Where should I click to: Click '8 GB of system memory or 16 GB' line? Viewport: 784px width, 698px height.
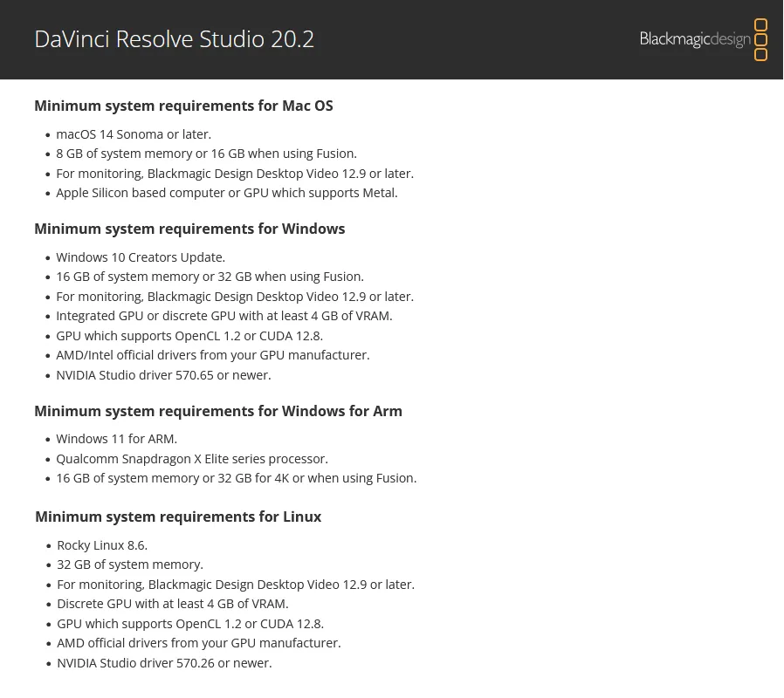tap(207, 154)
